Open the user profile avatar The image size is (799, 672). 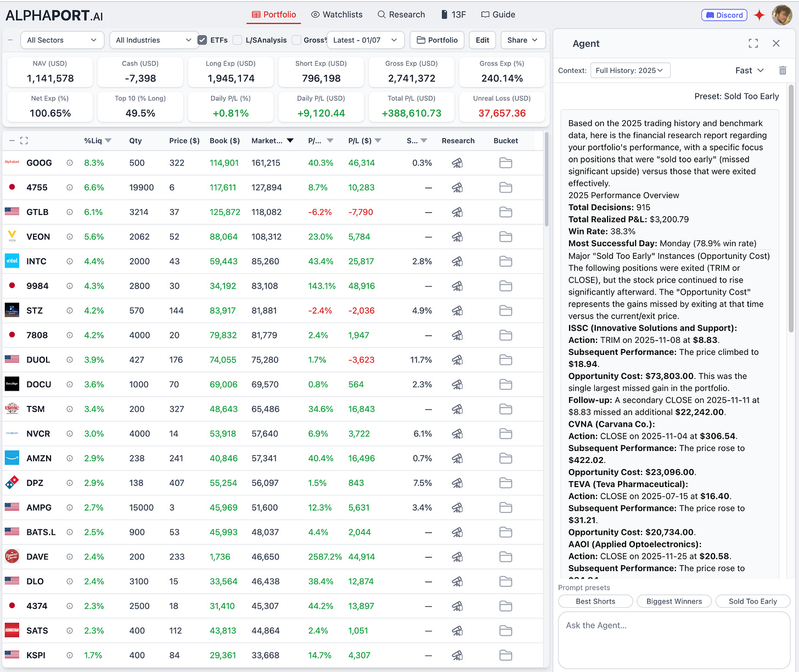point(781,15)
